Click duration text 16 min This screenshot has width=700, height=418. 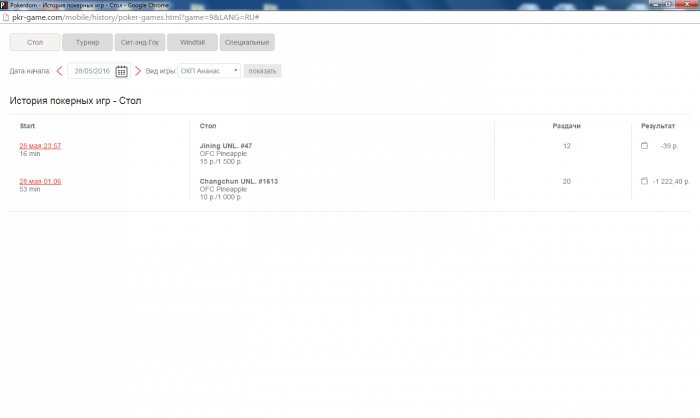(x=30, y=154)
